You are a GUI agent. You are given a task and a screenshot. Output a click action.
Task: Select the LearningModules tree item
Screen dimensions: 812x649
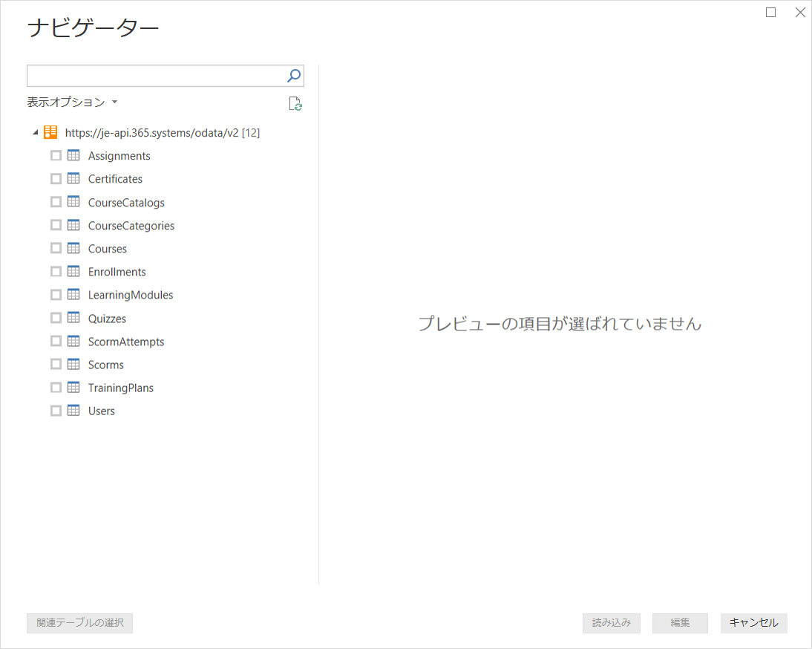pos(130,295)
